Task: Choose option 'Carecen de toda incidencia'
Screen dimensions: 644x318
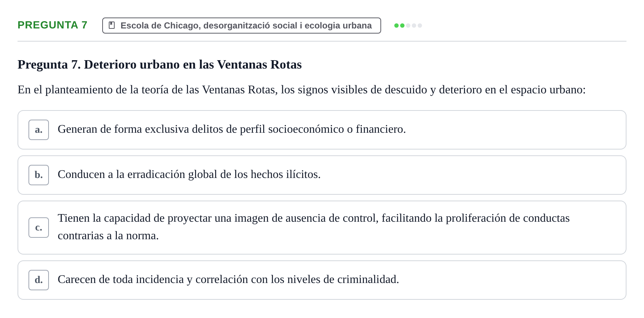Action: click(x=322, y=280)
